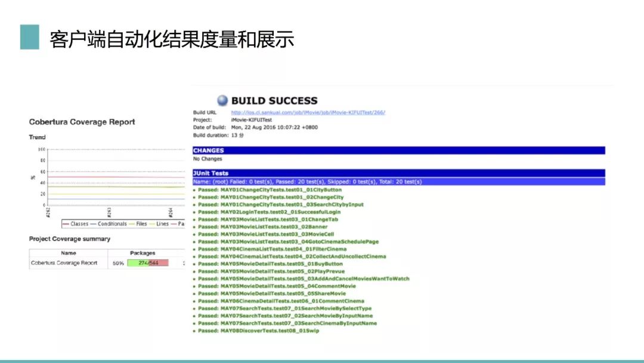Click the Packages column header
This screenshot has height=363, width=644.
[x=143, y=253]
